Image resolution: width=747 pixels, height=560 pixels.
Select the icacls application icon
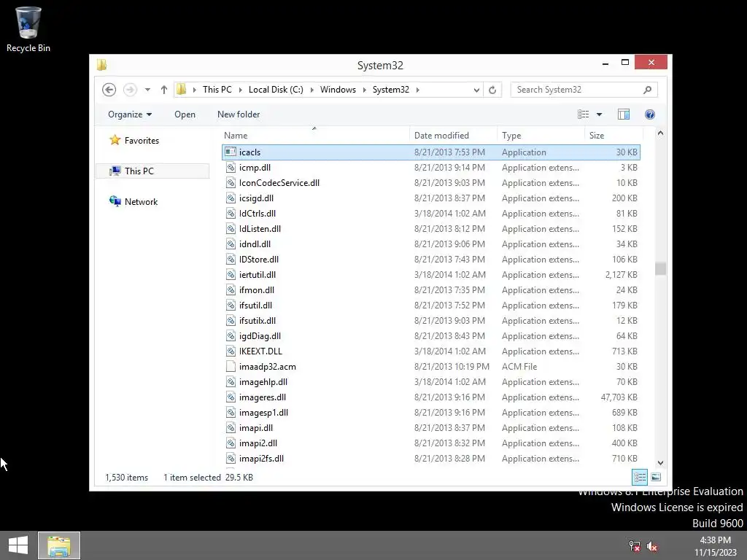tap(231, 152)
